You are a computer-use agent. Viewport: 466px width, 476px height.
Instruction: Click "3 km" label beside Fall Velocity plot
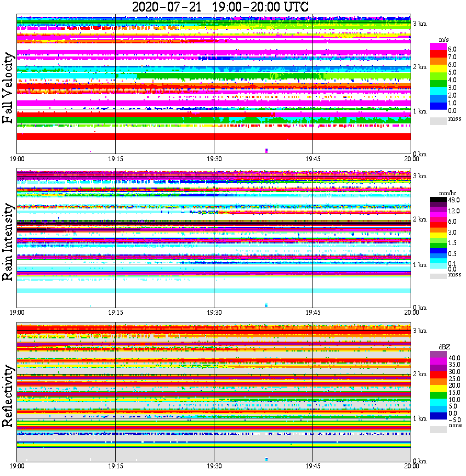click(419, 24)
